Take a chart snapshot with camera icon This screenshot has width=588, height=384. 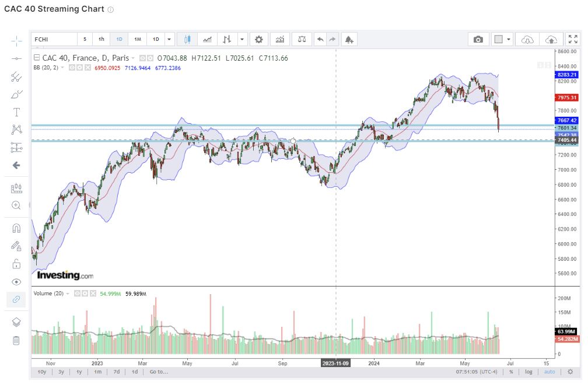pyautogui.click(x=478, y=39)
